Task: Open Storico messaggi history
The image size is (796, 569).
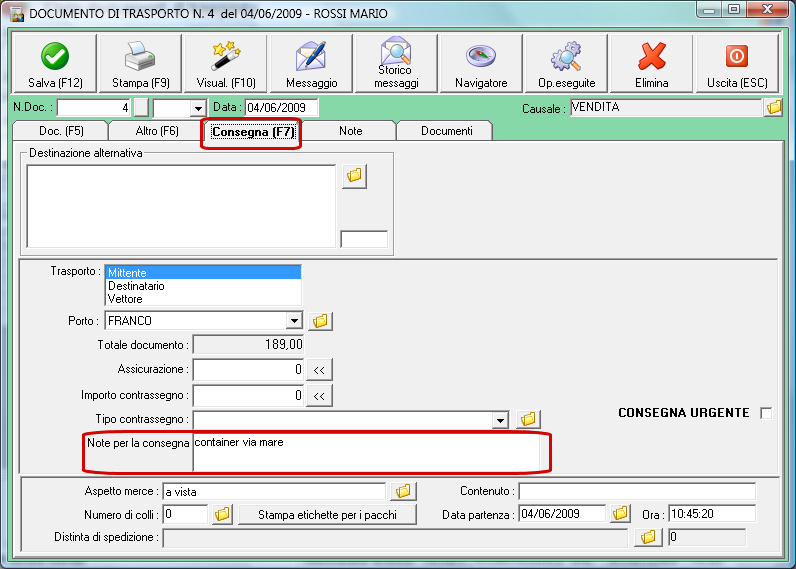Action: click(x=396, y=63)
